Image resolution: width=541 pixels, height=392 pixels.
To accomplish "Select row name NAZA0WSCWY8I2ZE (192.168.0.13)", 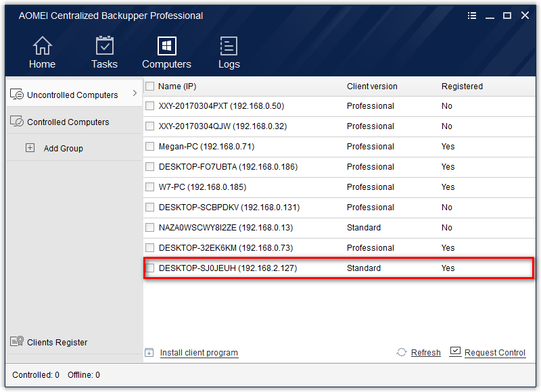I will pos(226,228).
